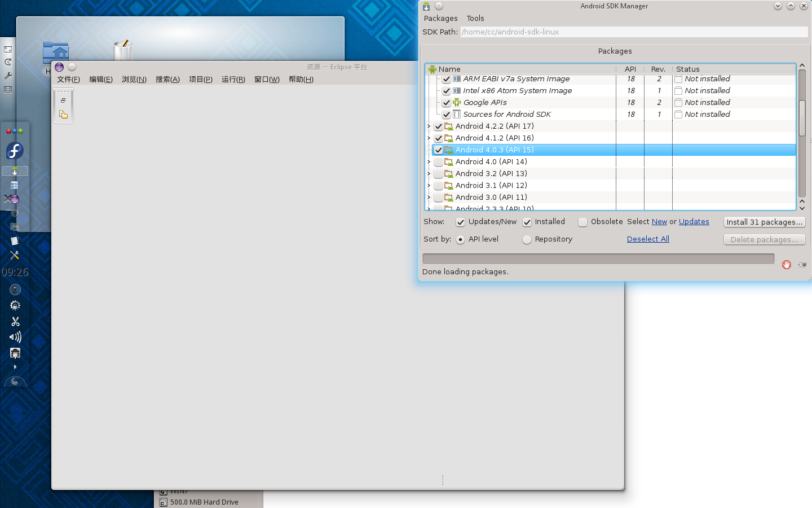Expand the Android 4.1.2 (API 16) node
Viewport: 812px width, 508px height.
(x=429, y=138)
